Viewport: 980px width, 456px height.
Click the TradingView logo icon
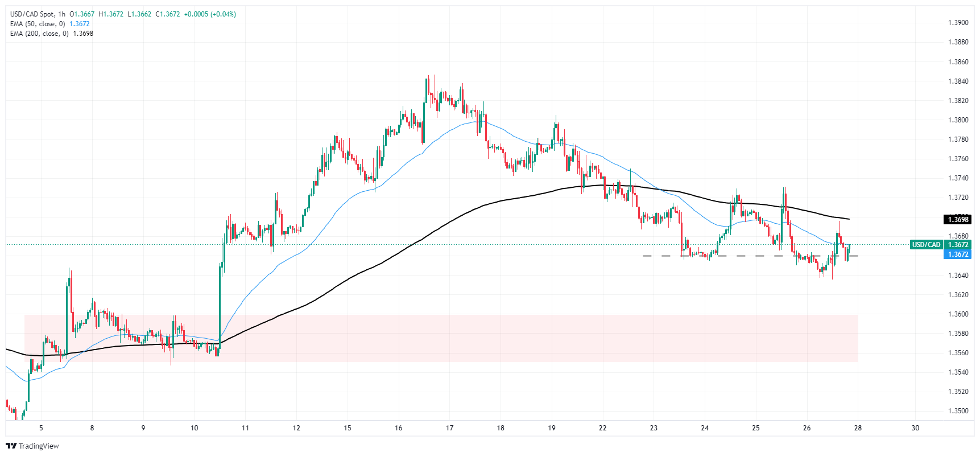[12, 446]
